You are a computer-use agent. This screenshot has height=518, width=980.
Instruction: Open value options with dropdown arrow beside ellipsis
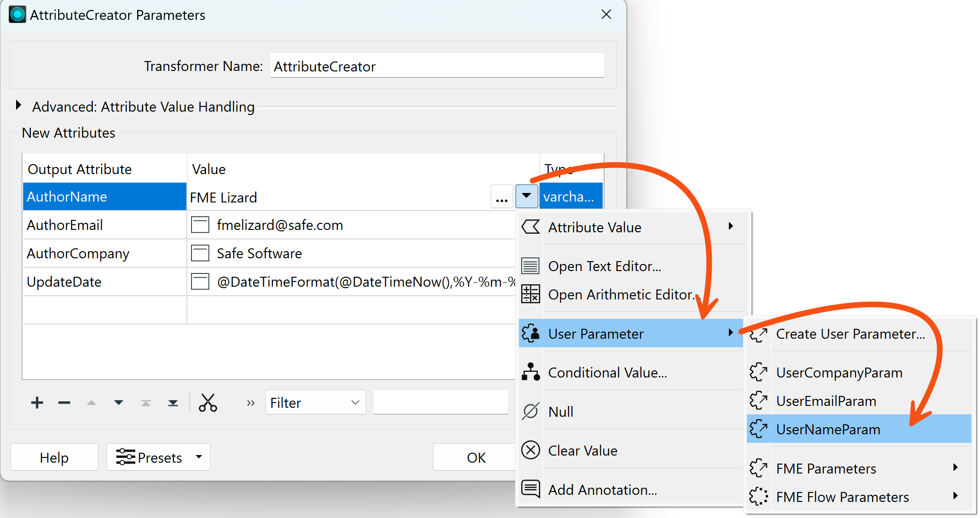click(x=526, y=196)
